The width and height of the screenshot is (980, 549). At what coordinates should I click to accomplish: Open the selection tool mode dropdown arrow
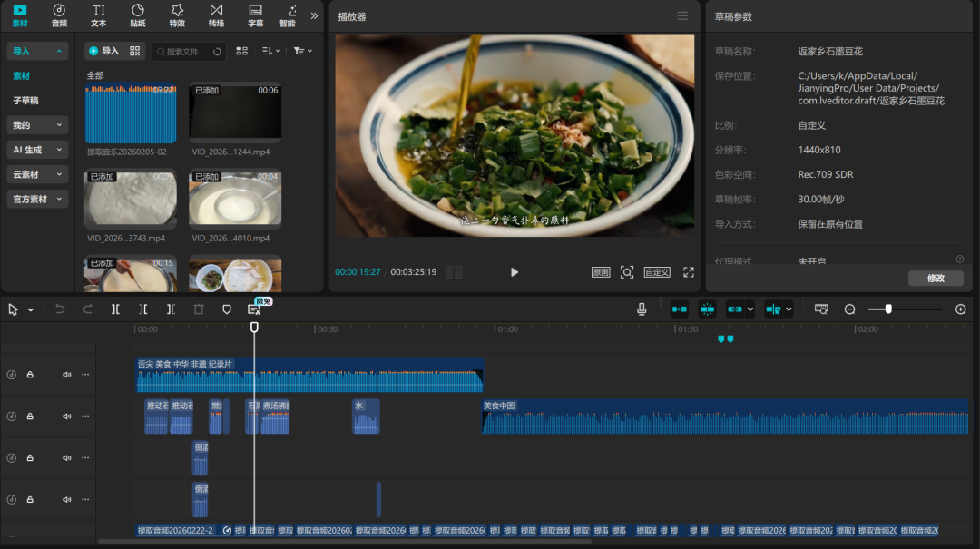click(x=31, y=309)
